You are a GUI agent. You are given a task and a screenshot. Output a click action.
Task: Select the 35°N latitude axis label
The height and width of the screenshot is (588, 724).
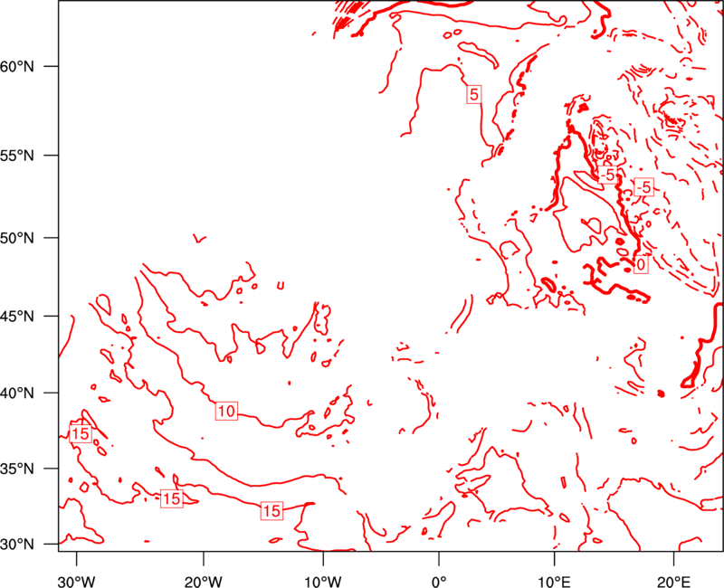pos(17,469)
